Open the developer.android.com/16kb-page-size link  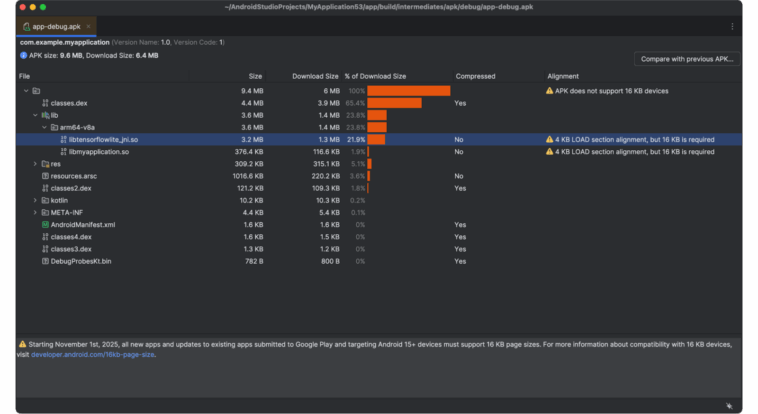(x=93, y=355)
